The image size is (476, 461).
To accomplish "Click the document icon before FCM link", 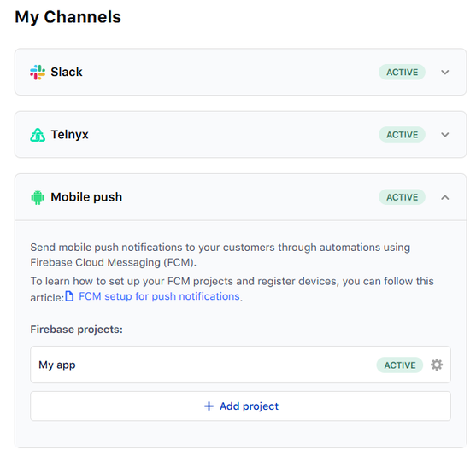I will coord(69,296).
